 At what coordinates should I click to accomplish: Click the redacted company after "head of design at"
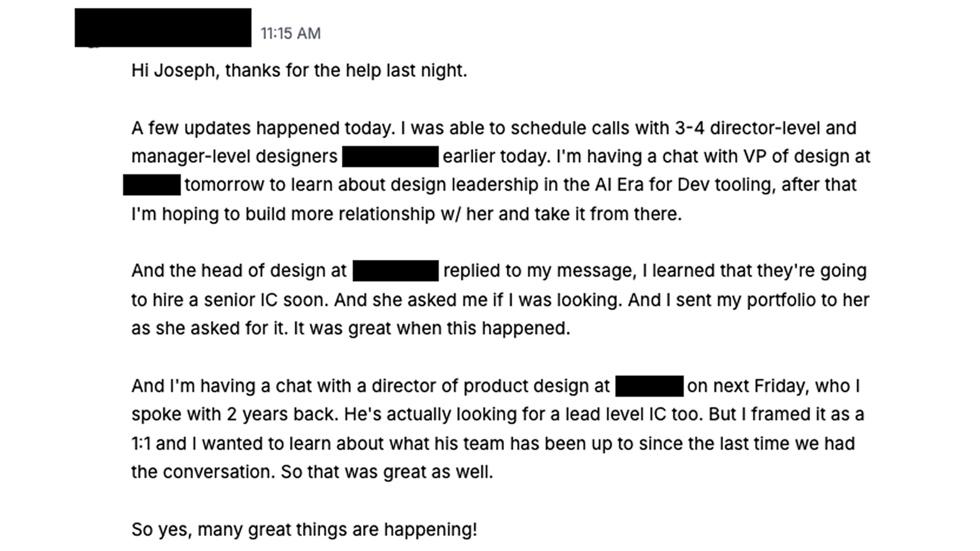pos(395,271)
